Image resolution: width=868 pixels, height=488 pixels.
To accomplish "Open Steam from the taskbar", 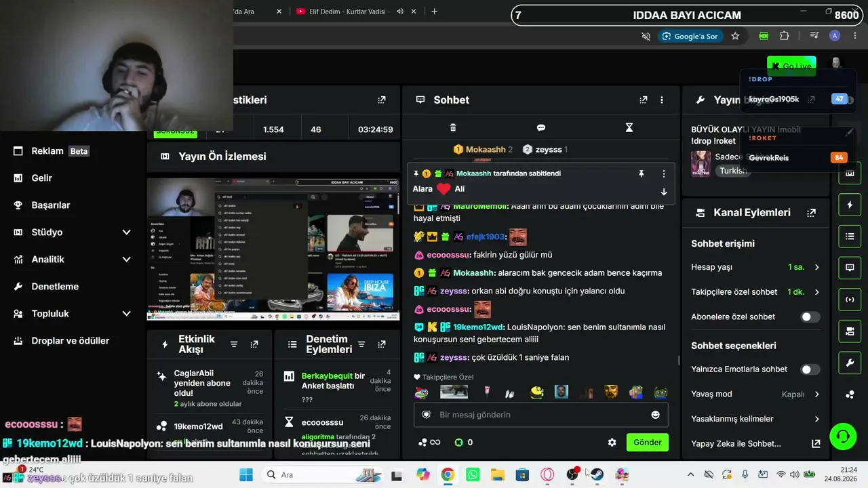I will 597,474.
